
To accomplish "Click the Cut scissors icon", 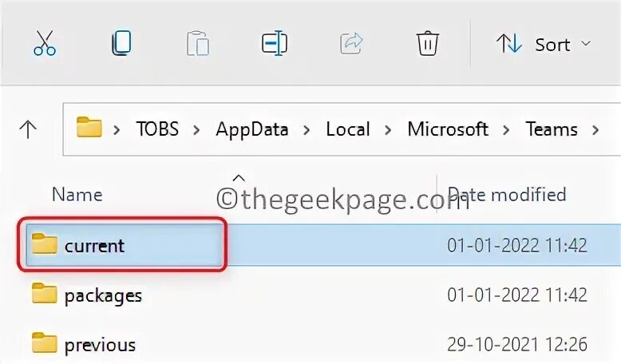I will point(45,43).
